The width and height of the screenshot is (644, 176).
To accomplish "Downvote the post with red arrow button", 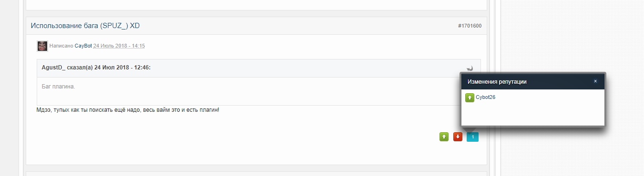I will [x=458, y=137].
